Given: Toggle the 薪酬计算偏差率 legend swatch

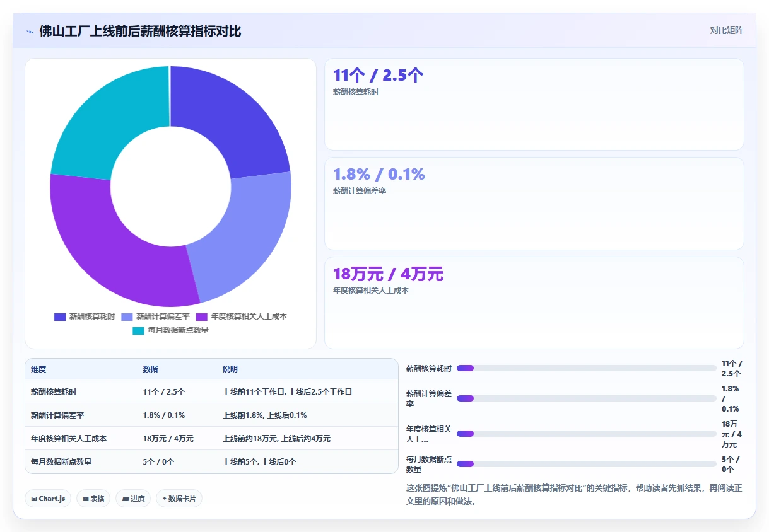Looking at the screenshot, I should point(127,316).
